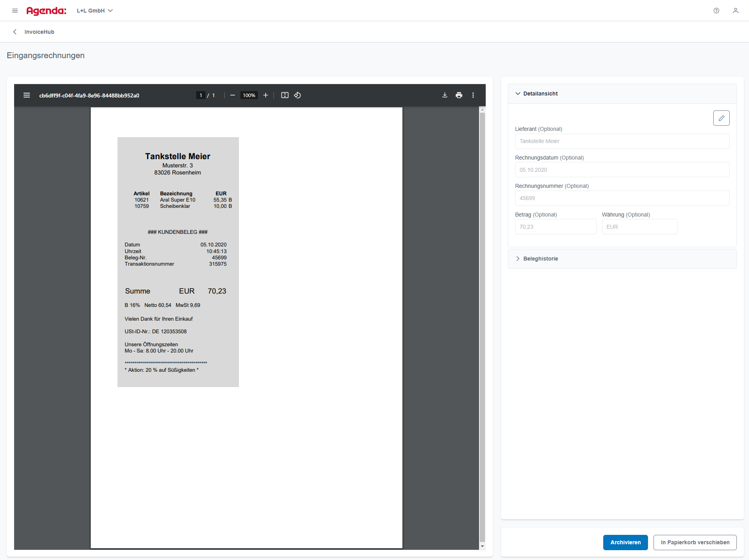
Task: Open the user account profile icon
Action: (735, 11)
